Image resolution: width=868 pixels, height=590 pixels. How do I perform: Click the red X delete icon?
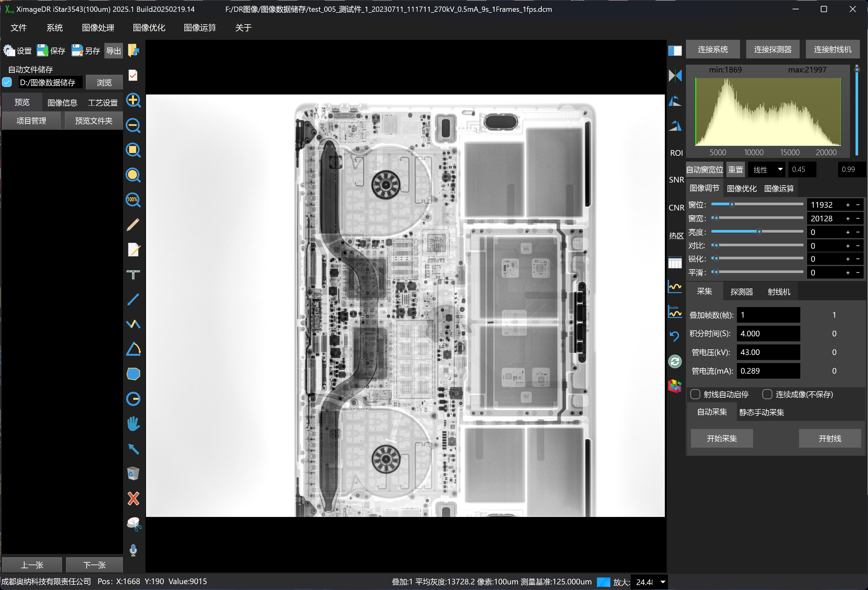coord(133,499)
